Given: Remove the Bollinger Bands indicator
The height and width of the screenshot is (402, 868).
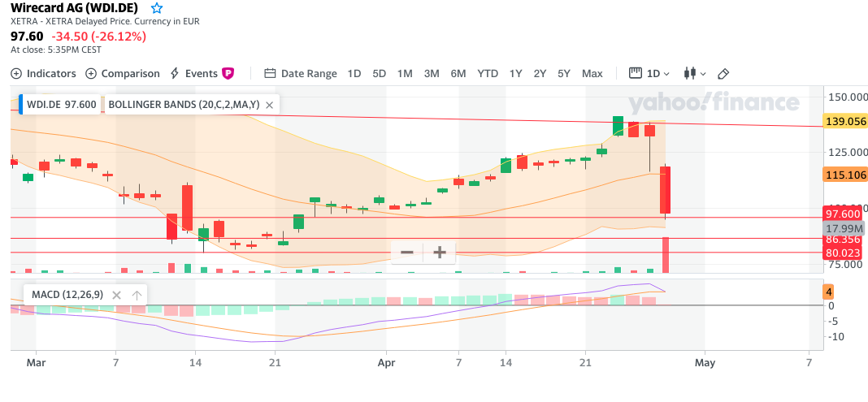Looking at the screenshot, I should pyautogui.click(x=269, y=105).
